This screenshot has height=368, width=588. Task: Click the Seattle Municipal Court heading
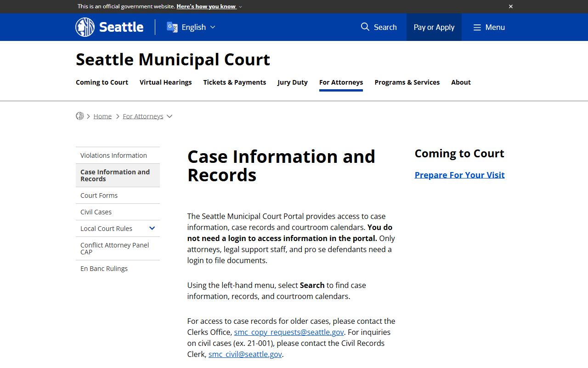pyautogui.click(x=173, y=60)
